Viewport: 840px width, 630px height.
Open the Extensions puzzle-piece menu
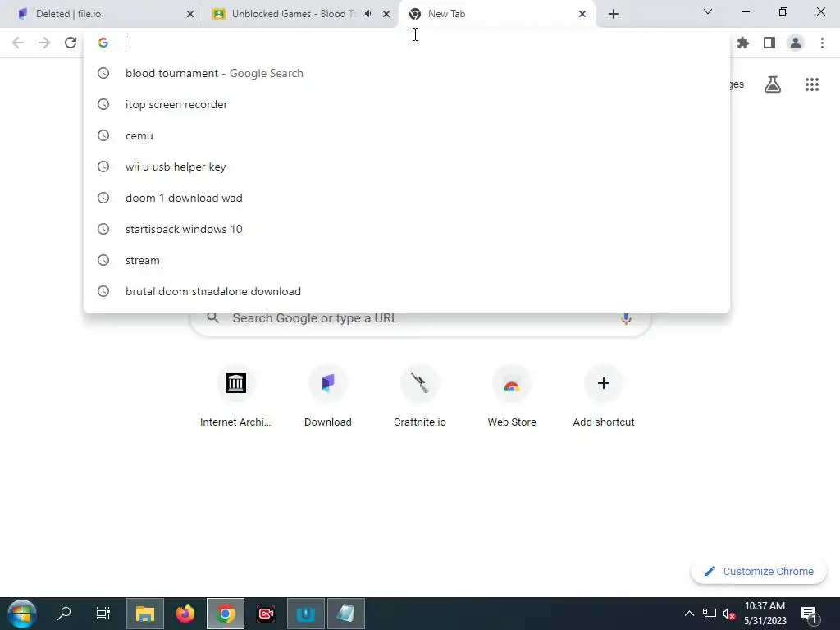pyautogui.click(x=743, y=43)
